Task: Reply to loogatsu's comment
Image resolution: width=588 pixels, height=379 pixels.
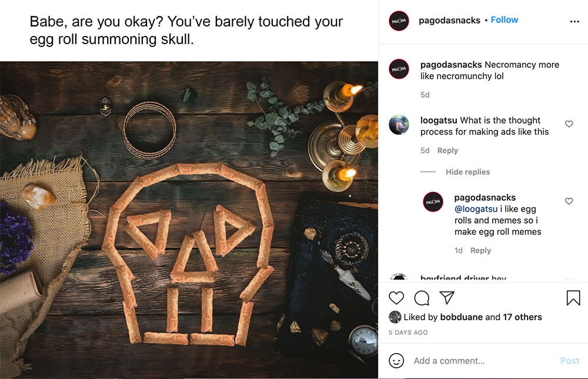Action: (x=447, y=151)
